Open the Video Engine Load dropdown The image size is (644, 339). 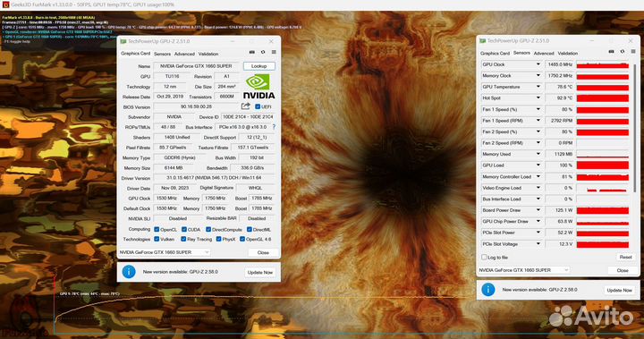click(x=538, y=188)
